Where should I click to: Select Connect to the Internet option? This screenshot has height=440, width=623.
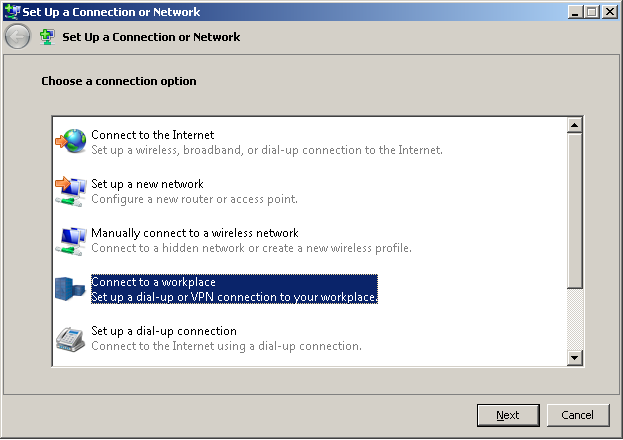point(267,142)
